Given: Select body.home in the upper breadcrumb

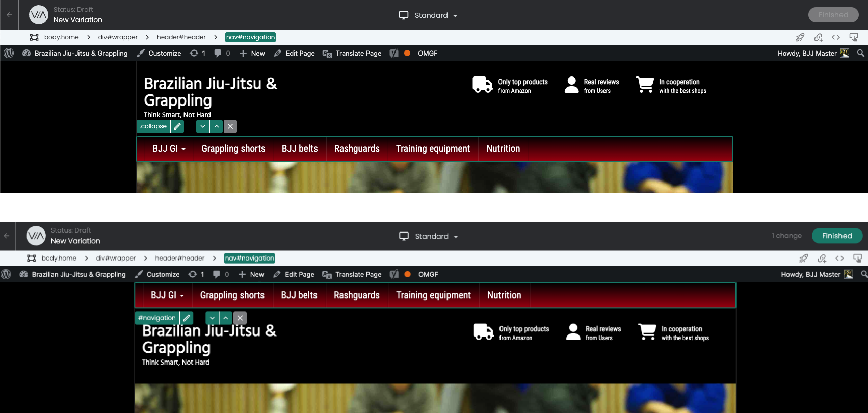Looking at the screenshot, I should coord(62,37).
